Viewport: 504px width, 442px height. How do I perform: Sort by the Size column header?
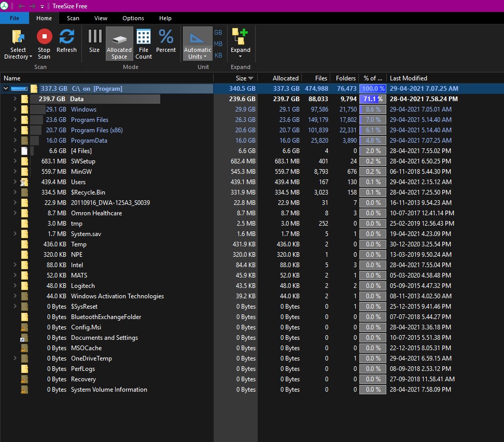[241, 78]
